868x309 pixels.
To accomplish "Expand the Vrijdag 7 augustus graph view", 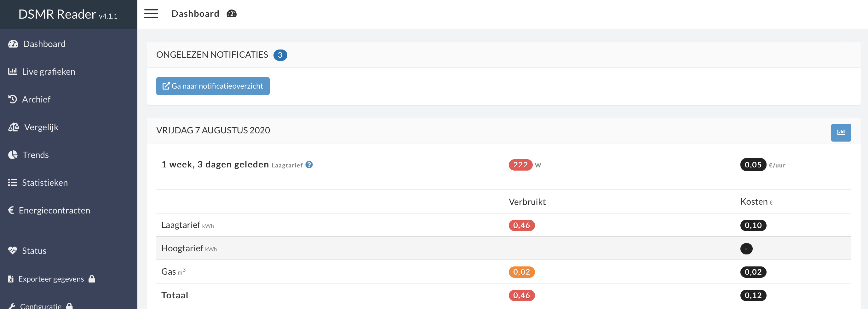I will click(841, 132).
